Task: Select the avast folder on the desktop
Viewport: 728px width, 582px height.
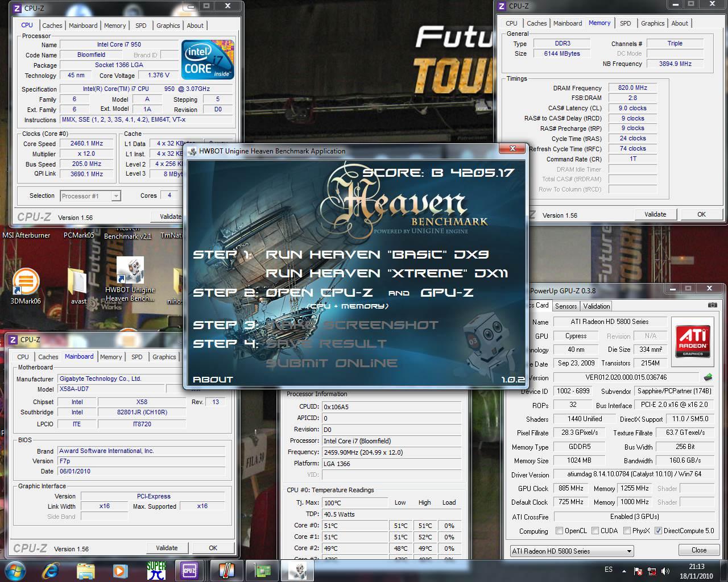Action: tap(78, 286)
